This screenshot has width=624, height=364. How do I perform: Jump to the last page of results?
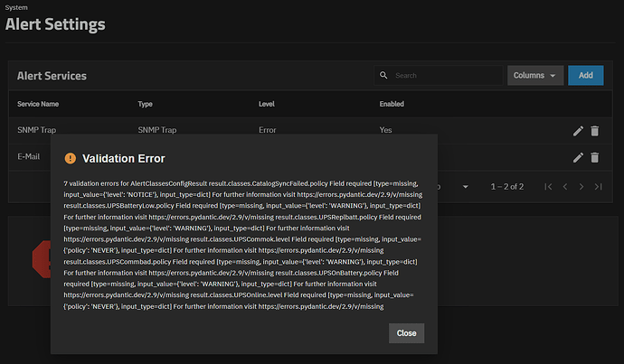[x=598, y=187]
